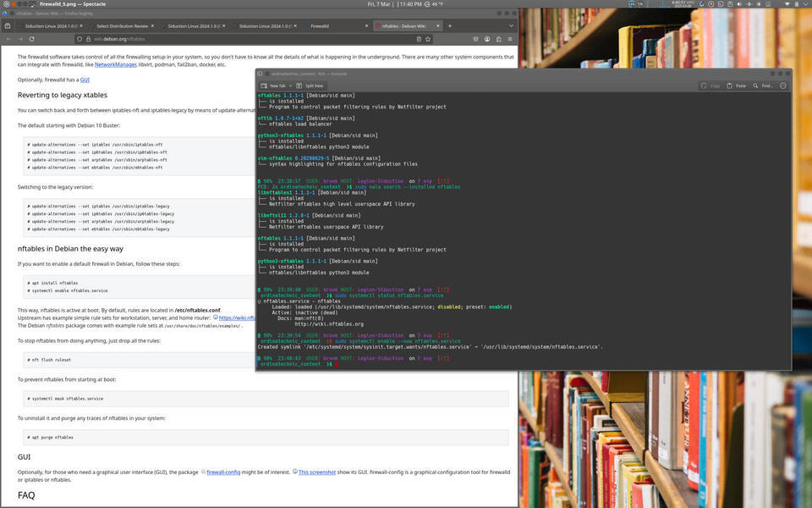Screen dimensions: 812x508
Task: Open a new Firefox tab with plus
Action: pos(449,26)
